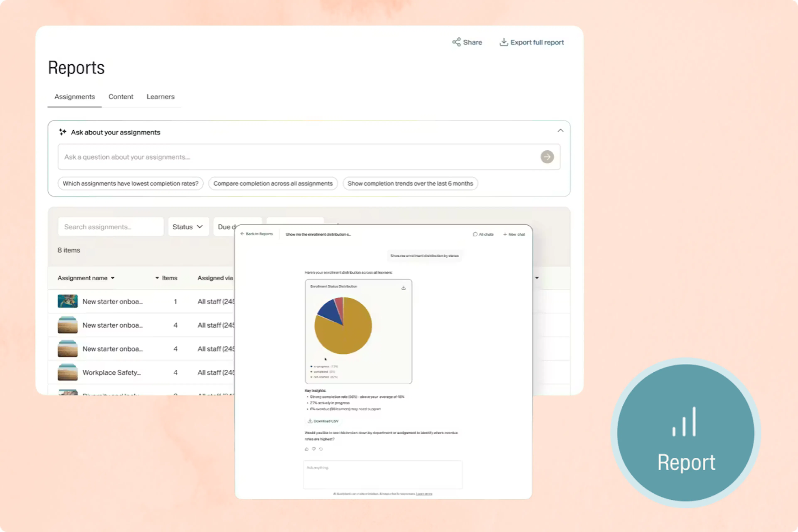This screenshot has width=798, height=532.
Task: Select Show completion trends over last 6 months
Action: coord(410,183)
